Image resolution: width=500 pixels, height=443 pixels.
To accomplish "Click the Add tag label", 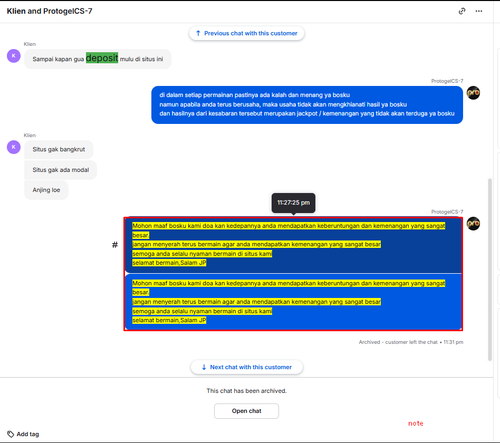I will [28, 434].
